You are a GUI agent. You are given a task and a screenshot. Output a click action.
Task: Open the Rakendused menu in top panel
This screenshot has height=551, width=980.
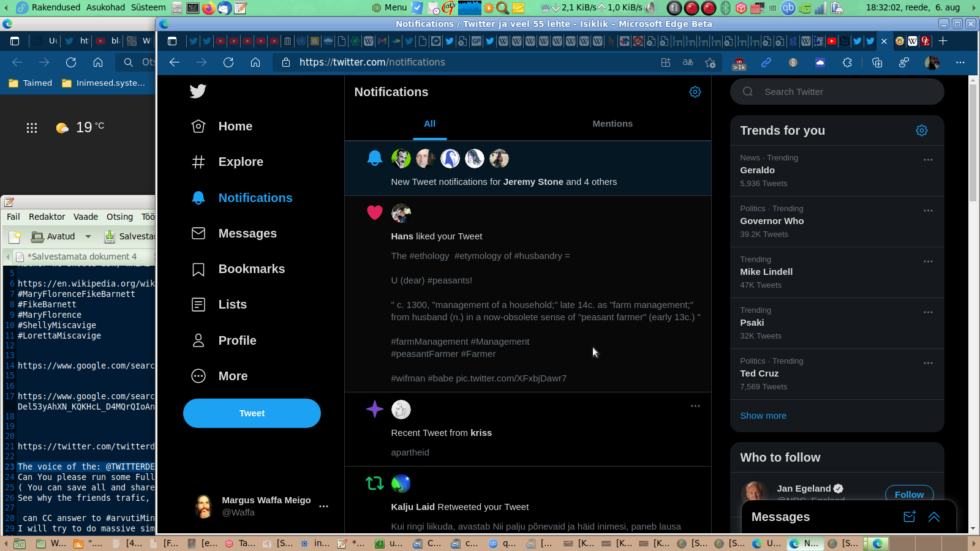(x=56, y=7)
